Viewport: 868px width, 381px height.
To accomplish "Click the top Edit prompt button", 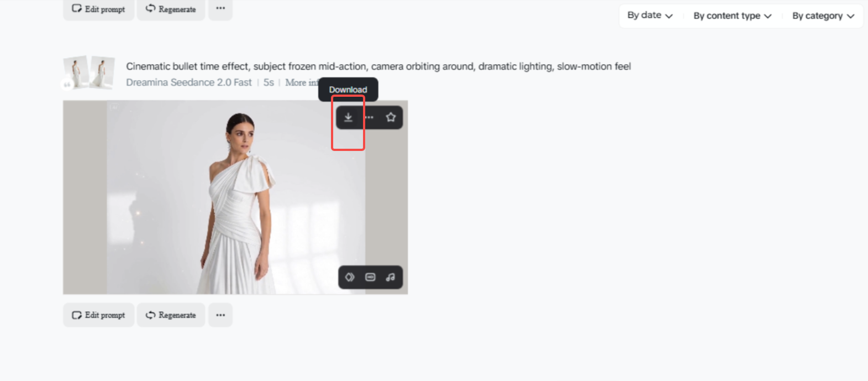I will coord(99,9).
